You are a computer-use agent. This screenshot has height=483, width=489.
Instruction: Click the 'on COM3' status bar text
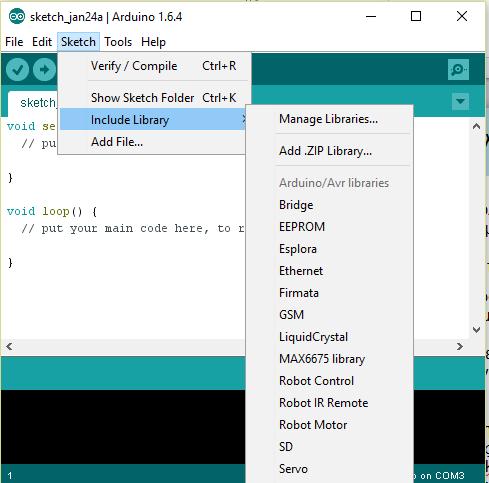pyautogui.click(x=442, y=475)
